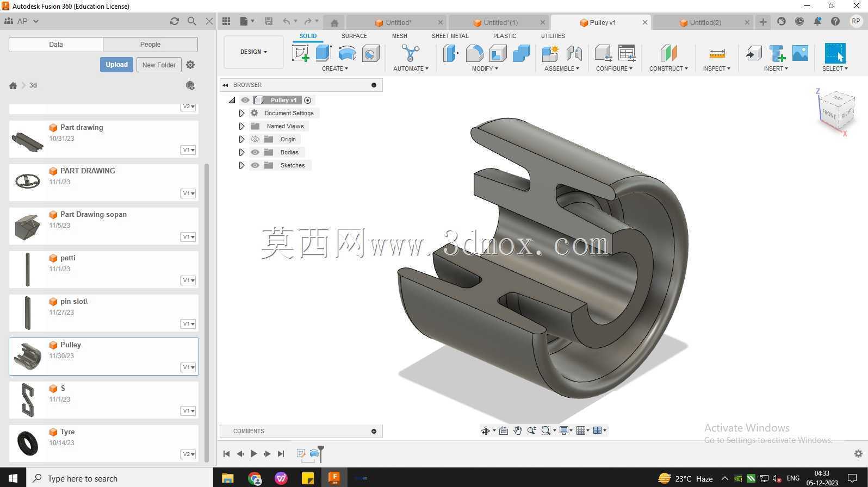
Task: Click the Automate fork icon
Action: pos(411,53)
